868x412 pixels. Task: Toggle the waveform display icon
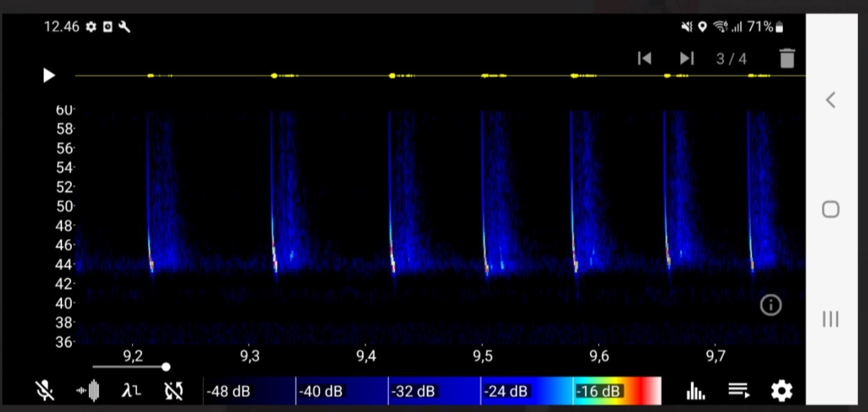87,391
